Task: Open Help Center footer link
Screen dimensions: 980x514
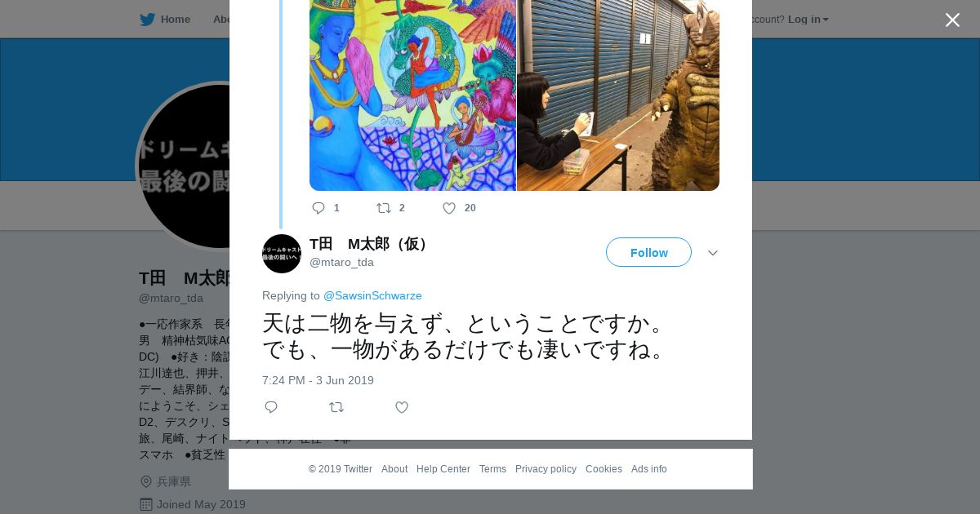Action: pyautogui.click(x=443, y=469)
